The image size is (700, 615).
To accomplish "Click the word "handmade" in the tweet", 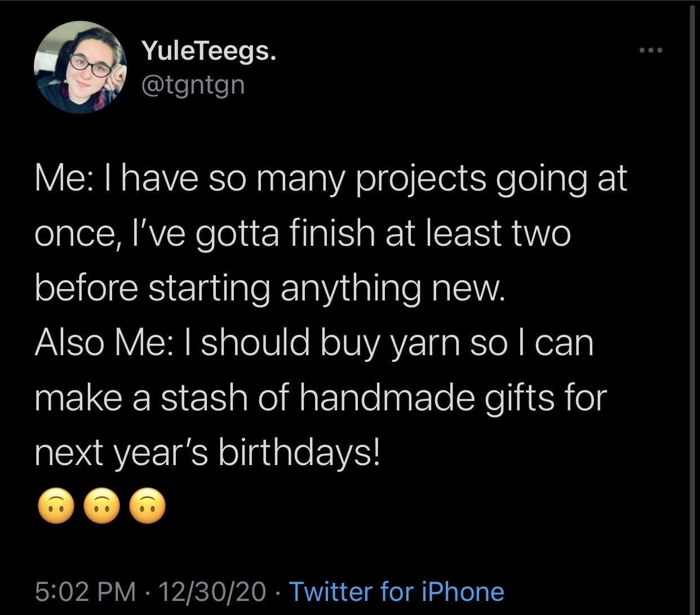I will tap(389, 397).
